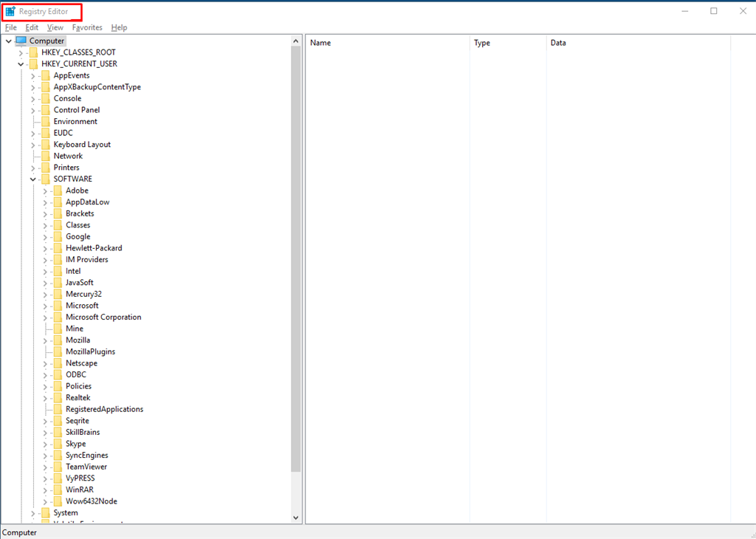
Task: Sort values by the Type column header
Action: click(x=508, y=43)
